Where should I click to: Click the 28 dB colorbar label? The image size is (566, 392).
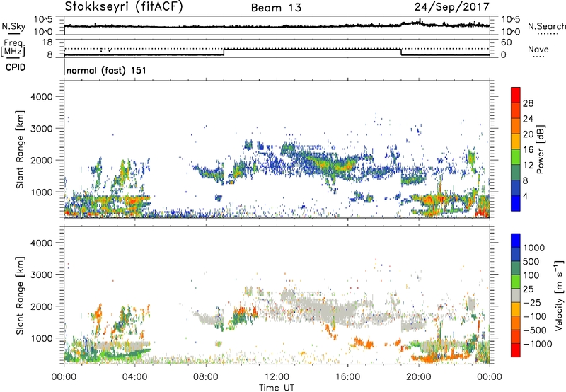click(528, 103)
